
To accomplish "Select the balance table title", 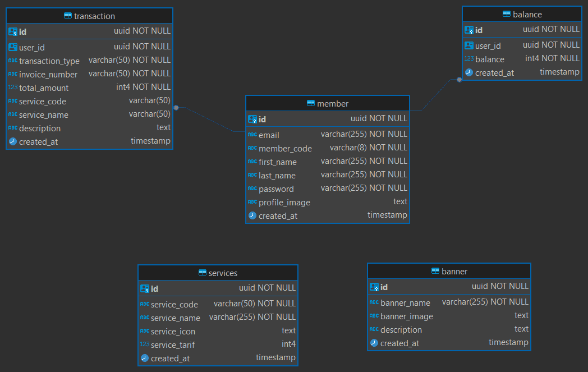I will tap(527, 15).
